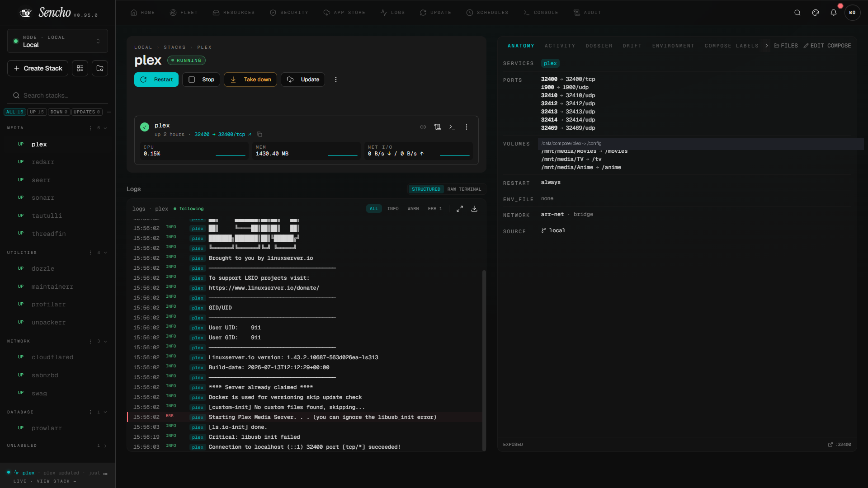Click the Sencho logo icon
The height and width of the screenshot is (488, 868).
pos(26,13)
